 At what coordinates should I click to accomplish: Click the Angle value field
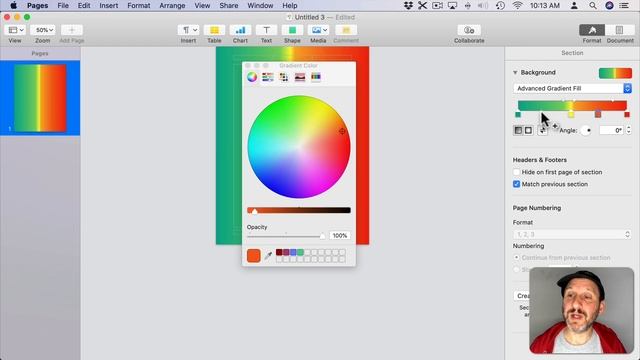point(611,130)
